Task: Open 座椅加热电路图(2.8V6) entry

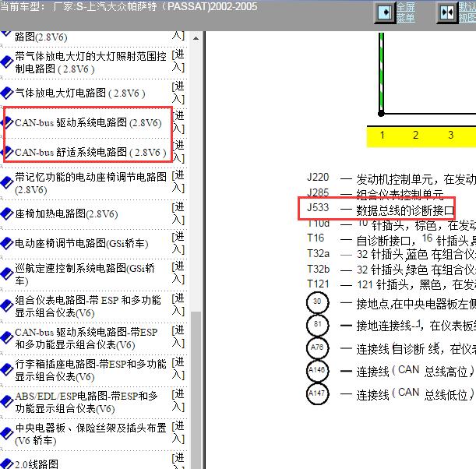Action: pyautogui.click(x=66, y=213)
